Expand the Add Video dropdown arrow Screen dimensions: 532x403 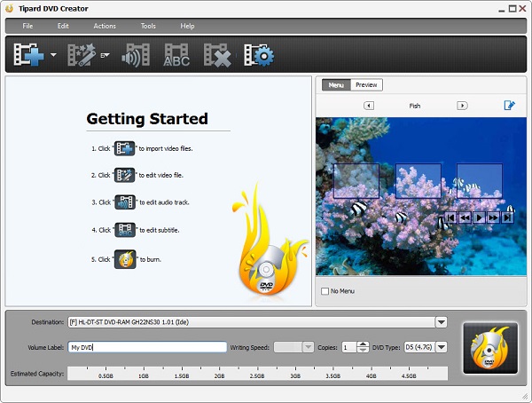53,56
